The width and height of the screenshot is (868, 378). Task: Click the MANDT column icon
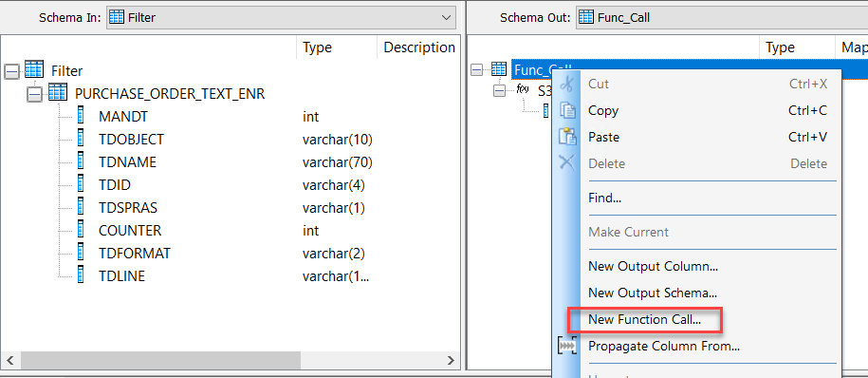click(81, 116)
